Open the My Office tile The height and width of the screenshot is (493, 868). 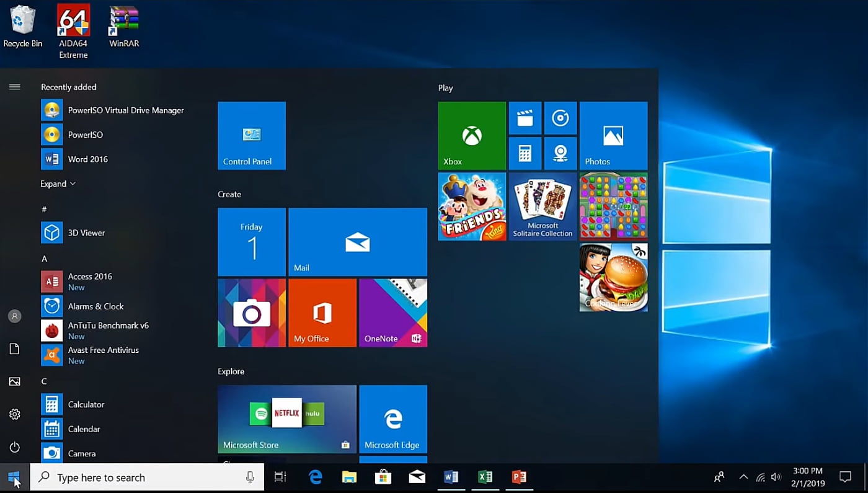tap(322, 313)
